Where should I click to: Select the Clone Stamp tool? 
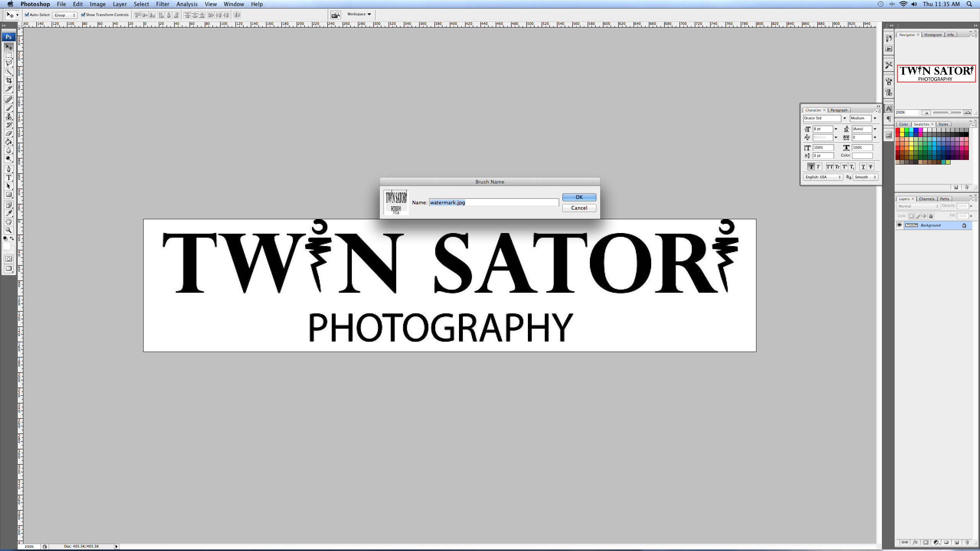click(9, 116)
